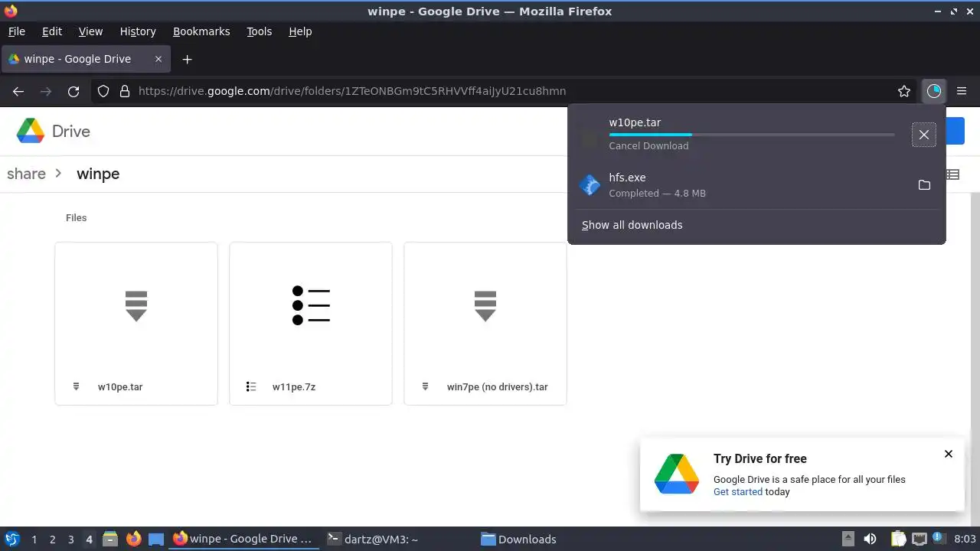Click Drive logo in the promo popup

tap(677, 474)
